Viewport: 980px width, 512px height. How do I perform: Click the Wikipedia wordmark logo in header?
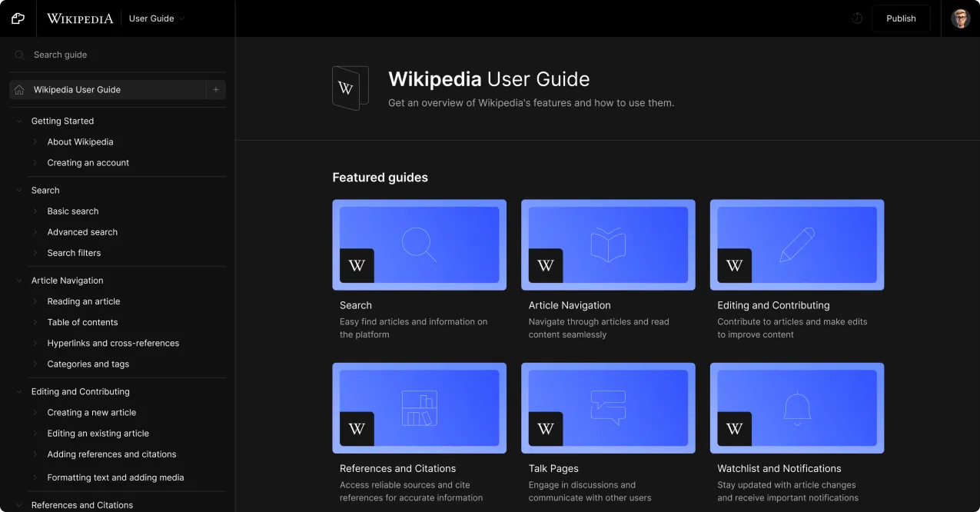click(x=80, y=18)
